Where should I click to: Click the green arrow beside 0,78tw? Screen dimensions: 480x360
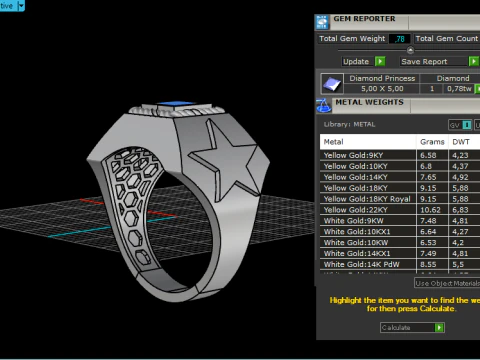coord(477,89)
